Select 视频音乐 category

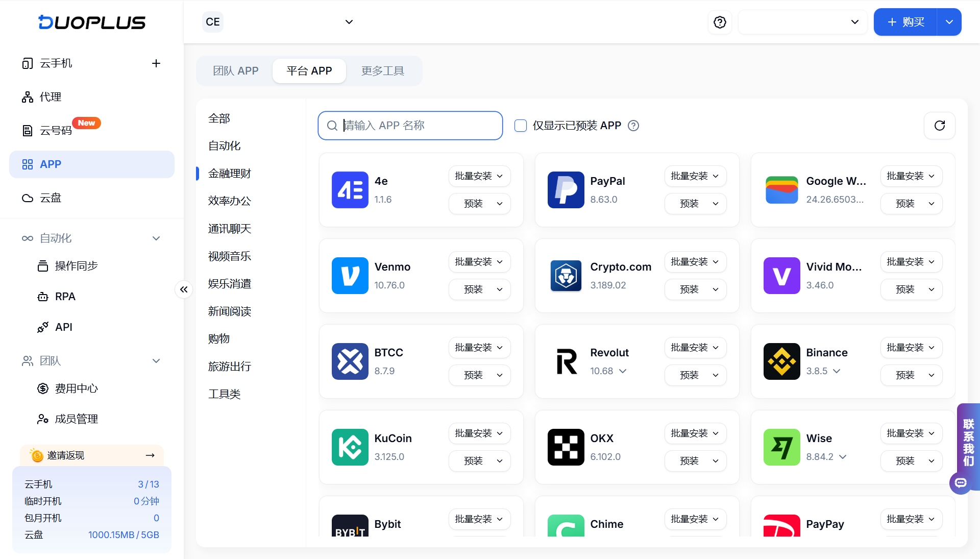click(x=230, y=256)
